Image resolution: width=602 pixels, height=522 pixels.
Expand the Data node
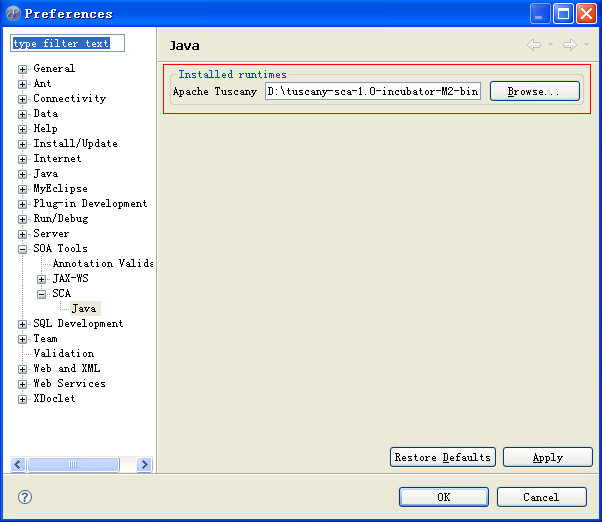tap(22, 114)
